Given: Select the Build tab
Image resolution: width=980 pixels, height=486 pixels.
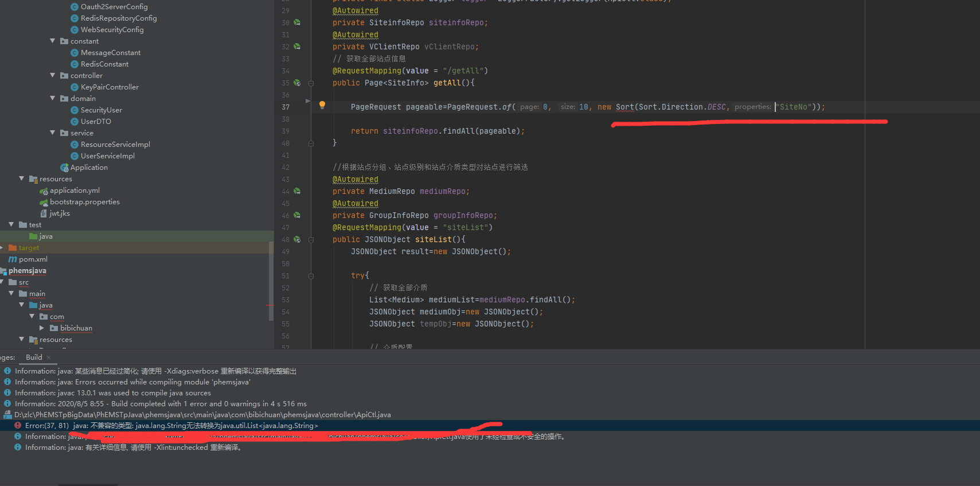Looking at the screenshot, I should point(34,357).
